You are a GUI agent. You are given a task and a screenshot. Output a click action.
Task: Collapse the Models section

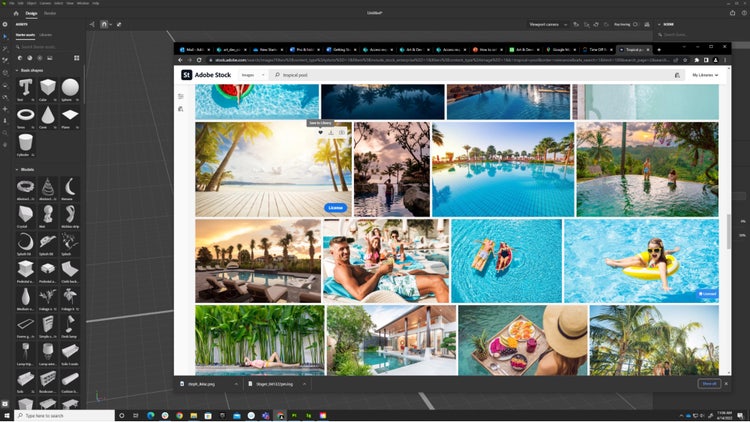[x=17, y=169]
